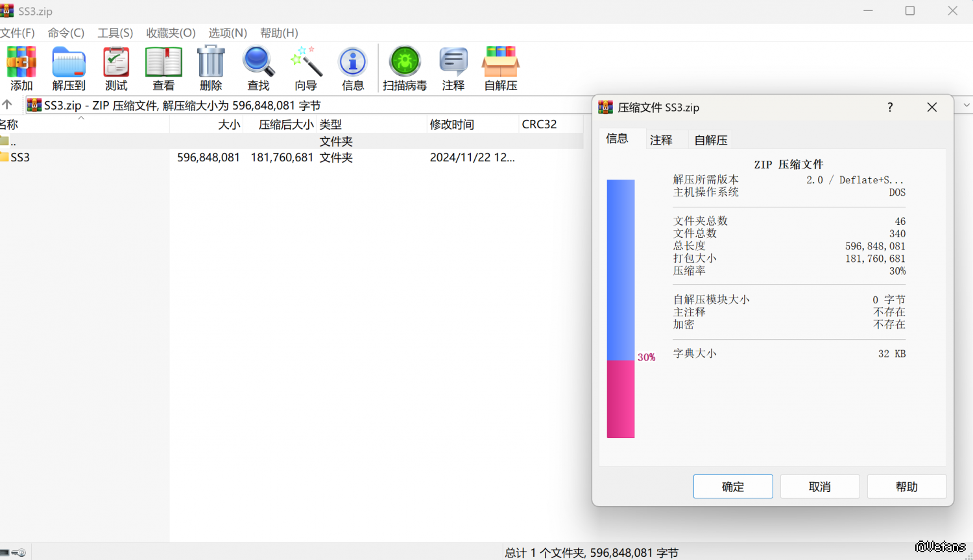Open the 工具(S) menu
This screenshot has height=560, width=973.
[x=115, y=33]
